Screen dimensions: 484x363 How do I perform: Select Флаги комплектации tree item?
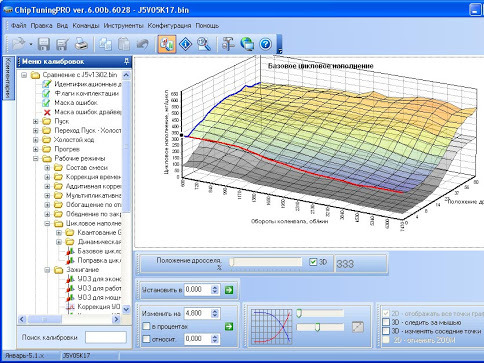click(87, 94)
